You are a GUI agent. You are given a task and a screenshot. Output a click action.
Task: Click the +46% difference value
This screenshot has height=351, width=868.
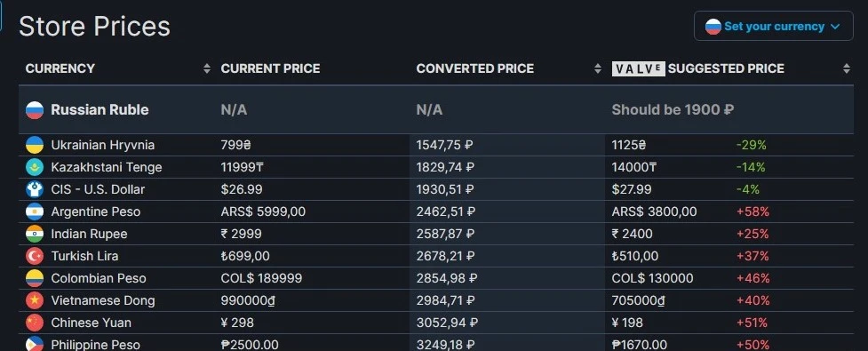click(753, 278)
